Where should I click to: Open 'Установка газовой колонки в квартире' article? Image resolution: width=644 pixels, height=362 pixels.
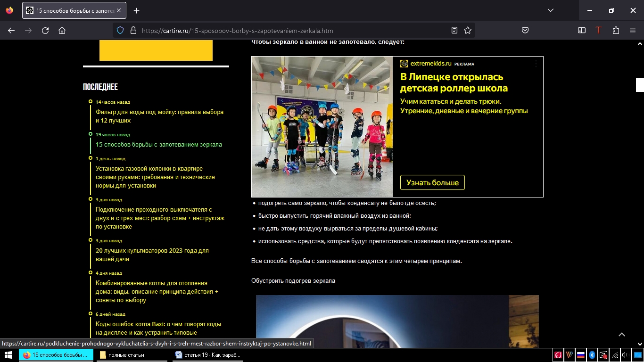pyautogui.click(x=155, y=177)
